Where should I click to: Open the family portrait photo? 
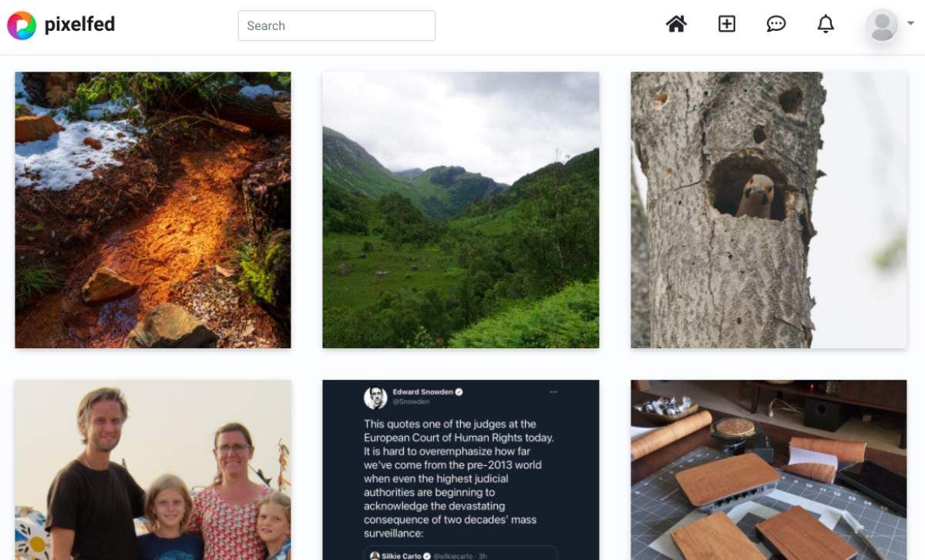click(x=153, y=470)
